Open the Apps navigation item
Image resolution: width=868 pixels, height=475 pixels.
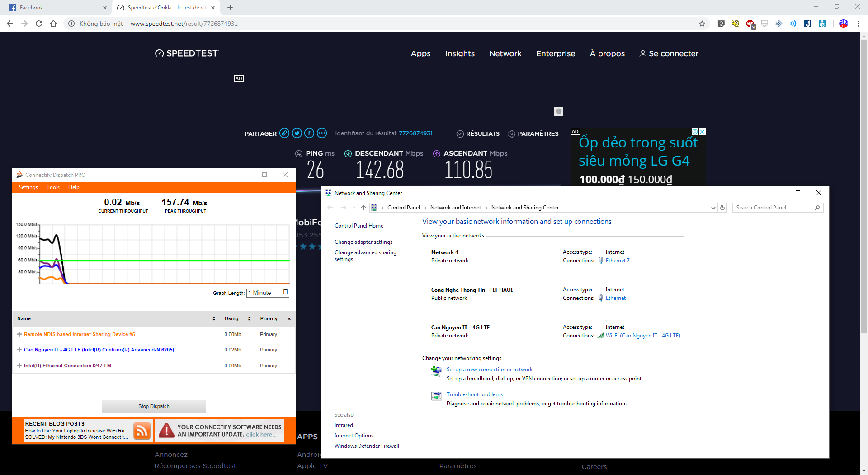point(420,53)
